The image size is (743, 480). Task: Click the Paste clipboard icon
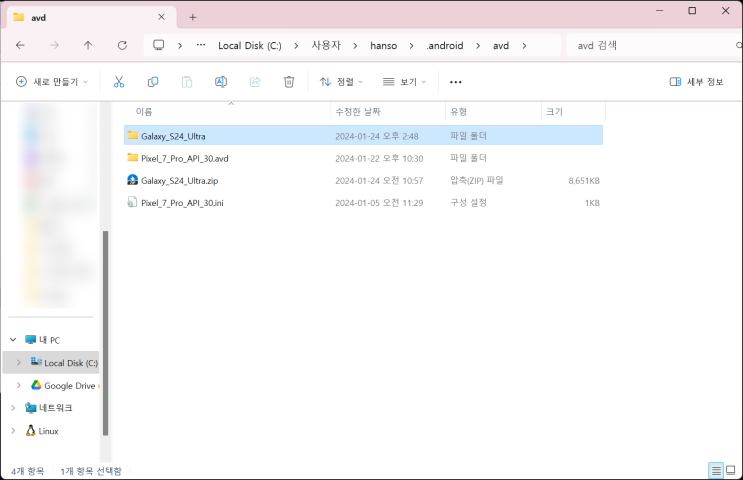(x=187, y=82)
